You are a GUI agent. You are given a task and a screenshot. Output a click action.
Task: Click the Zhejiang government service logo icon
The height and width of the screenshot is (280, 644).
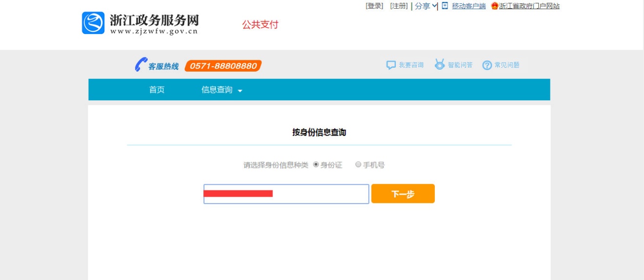coord(93,23)
